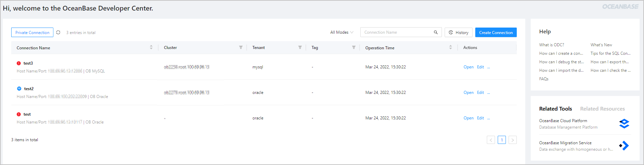Click the '3 items in total' footer text
644x165 pixels.
[24, 140]
